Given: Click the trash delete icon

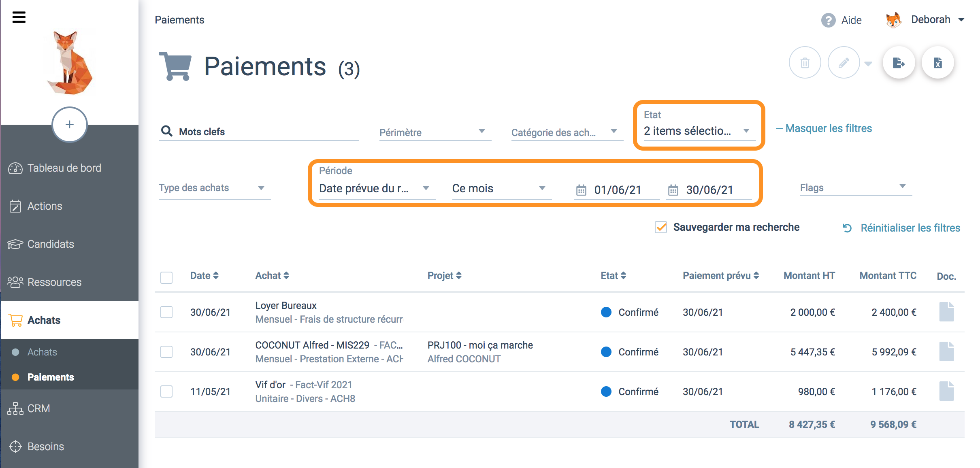Looking at the screenshot, I should click(805, 63).
